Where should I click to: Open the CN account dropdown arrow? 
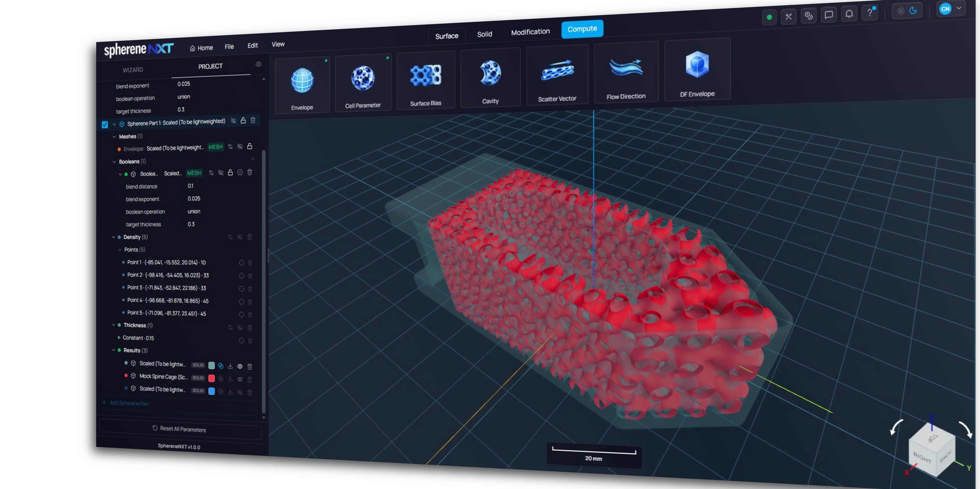(959, 8)
